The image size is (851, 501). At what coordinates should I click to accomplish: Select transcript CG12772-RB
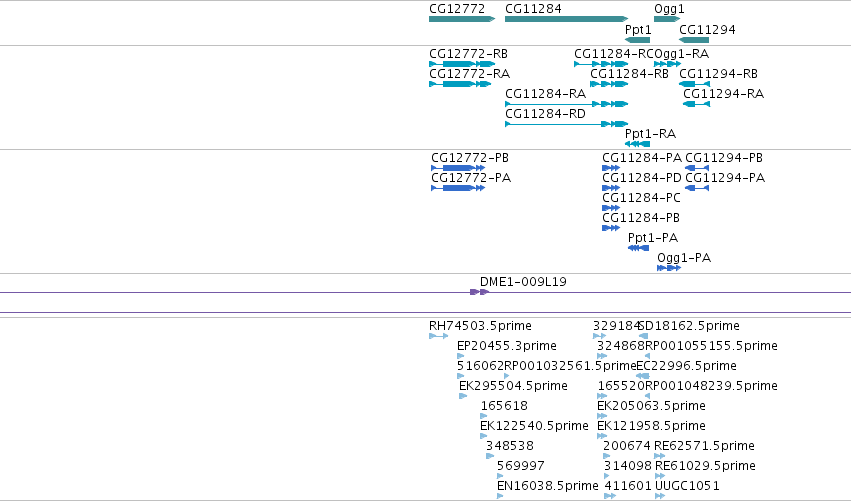[462, 64]
